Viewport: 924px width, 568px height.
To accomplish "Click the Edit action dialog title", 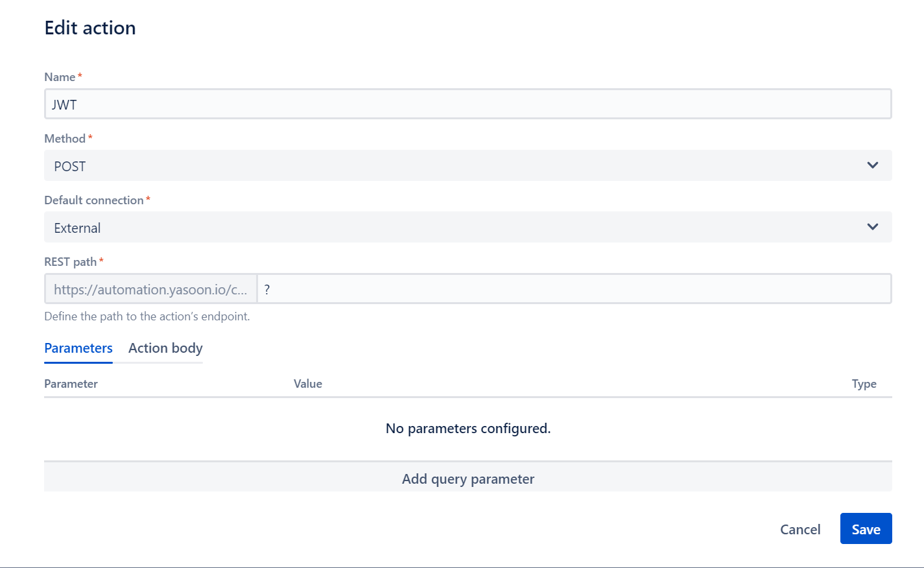I will coord(89,27).
